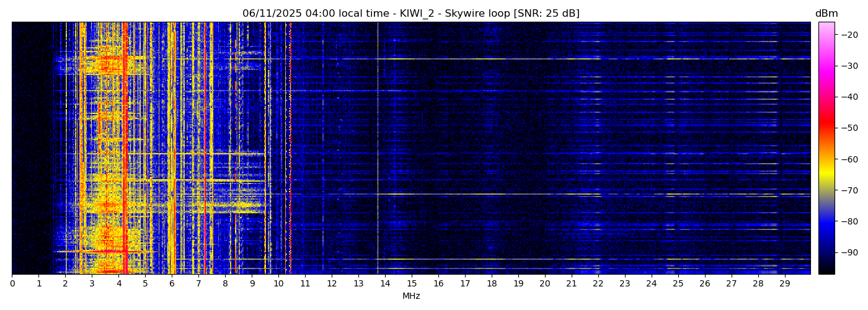Image resolution: width=868 pixels, height=310 pixels.
Task: Click the MHz x-axis label
Action: pos(411,296)
